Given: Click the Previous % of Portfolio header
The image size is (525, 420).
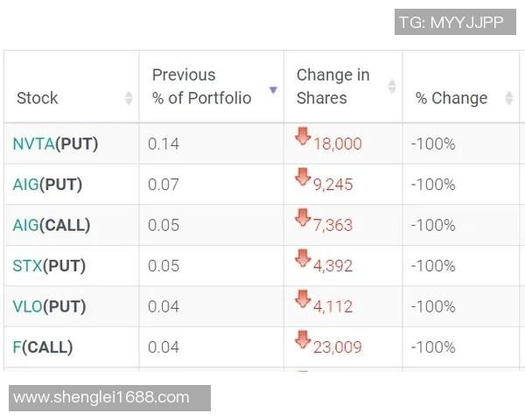Looking at the screenshot, I should [201, 87].
